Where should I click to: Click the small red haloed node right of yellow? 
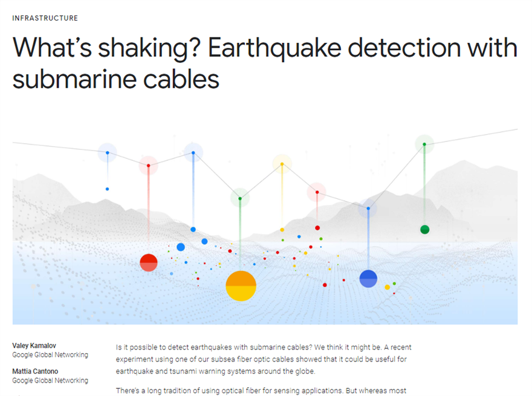tap(316, 193)
